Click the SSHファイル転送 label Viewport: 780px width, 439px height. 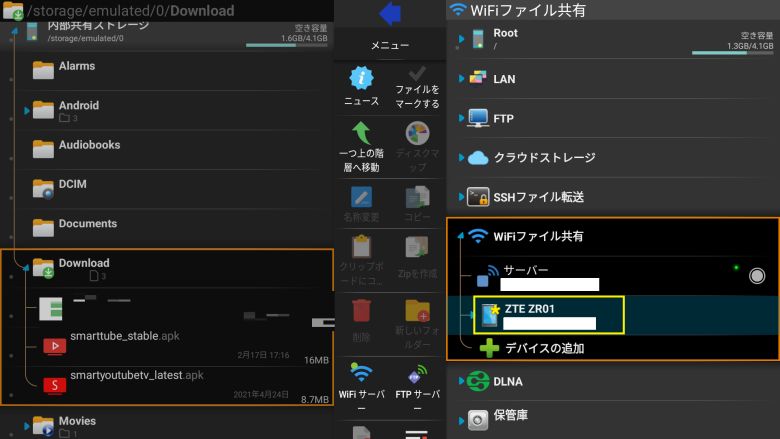tap(539, 197)
